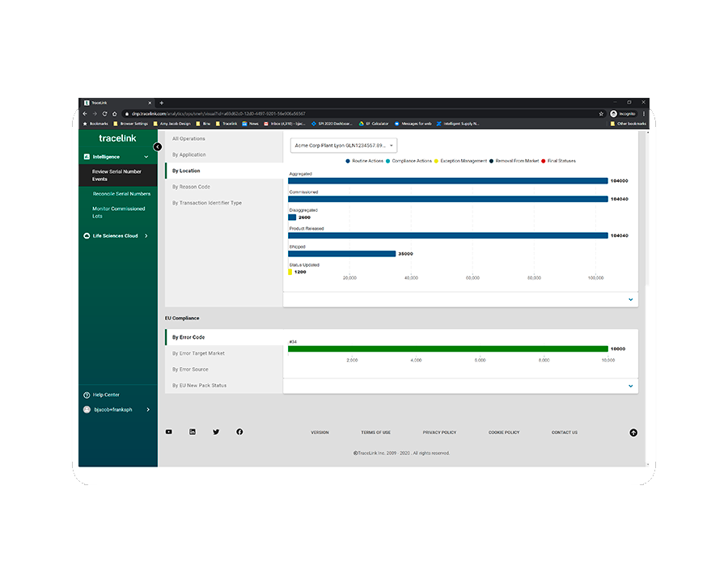Viewport: 728px width, 566px height.
Task: Click the browser address bar URL
Action: click(218, 114)
